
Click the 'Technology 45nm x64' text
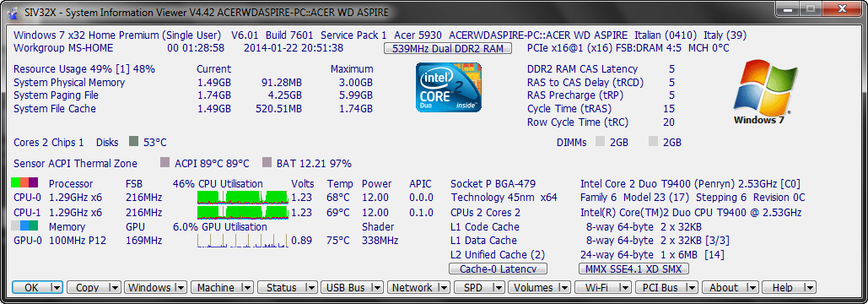(x=504, y=197)
